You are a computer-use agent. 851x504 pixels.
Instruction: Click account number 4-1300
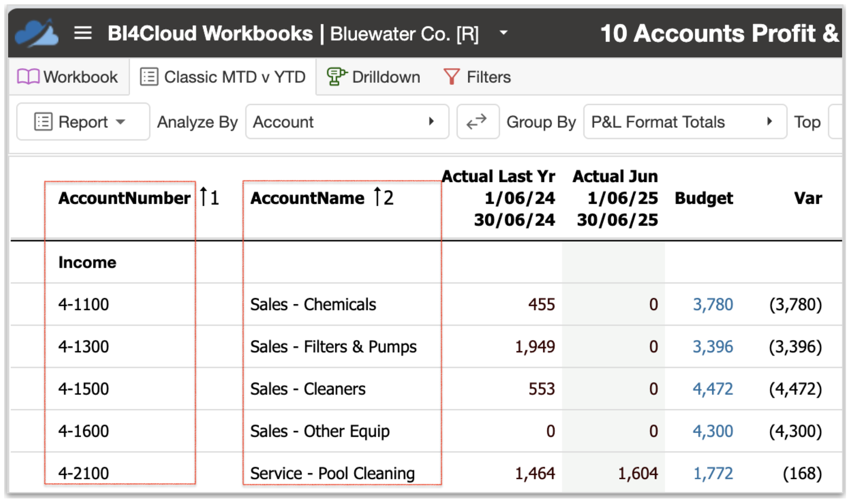[84, 347]
